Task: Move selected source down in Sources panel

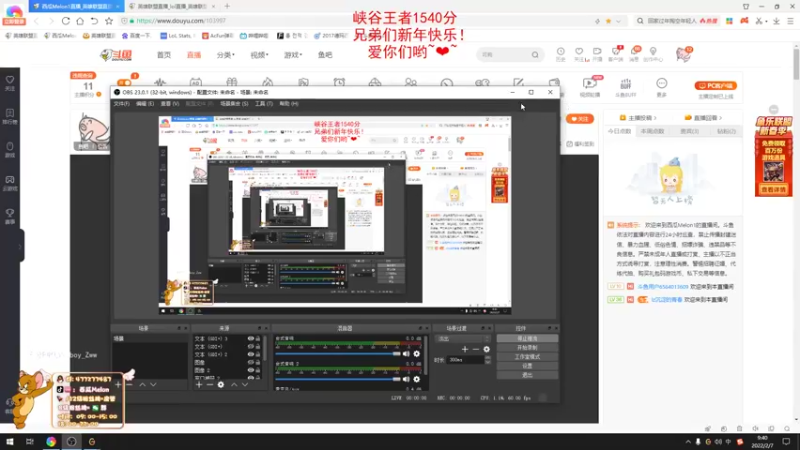Action: tap(245, 385)
